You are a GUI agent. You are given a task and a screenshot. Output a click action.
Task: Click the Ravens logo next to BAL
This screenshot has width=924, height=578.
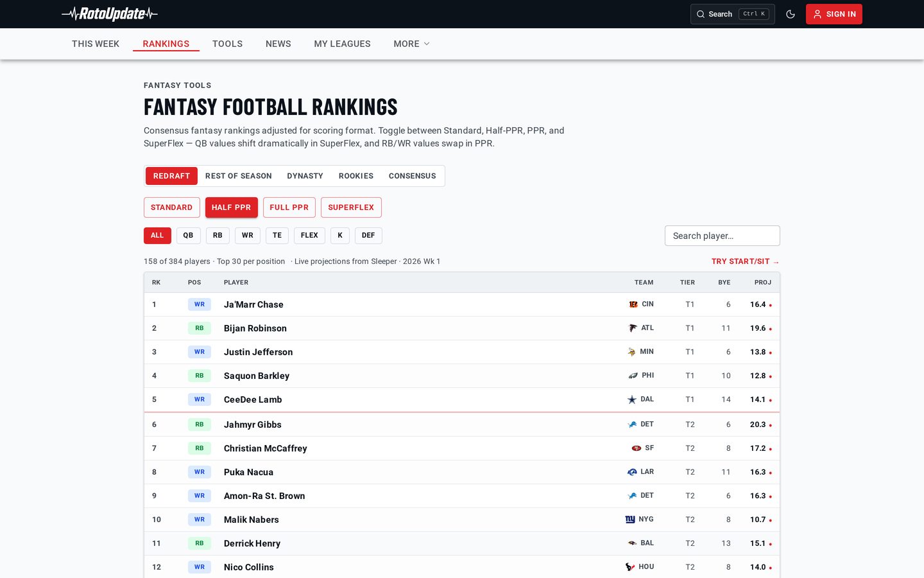click(632, 543)
